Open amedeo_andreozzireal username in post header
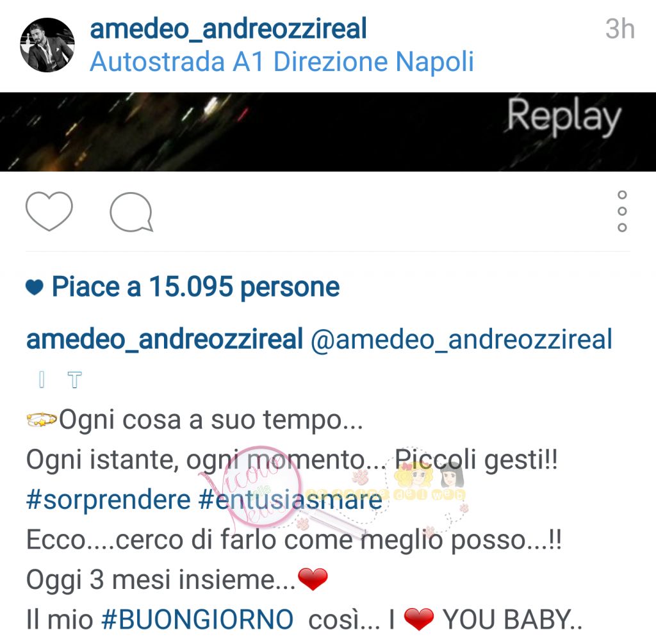656x644 pixels. pyautogui.click(x=228, y=28)
